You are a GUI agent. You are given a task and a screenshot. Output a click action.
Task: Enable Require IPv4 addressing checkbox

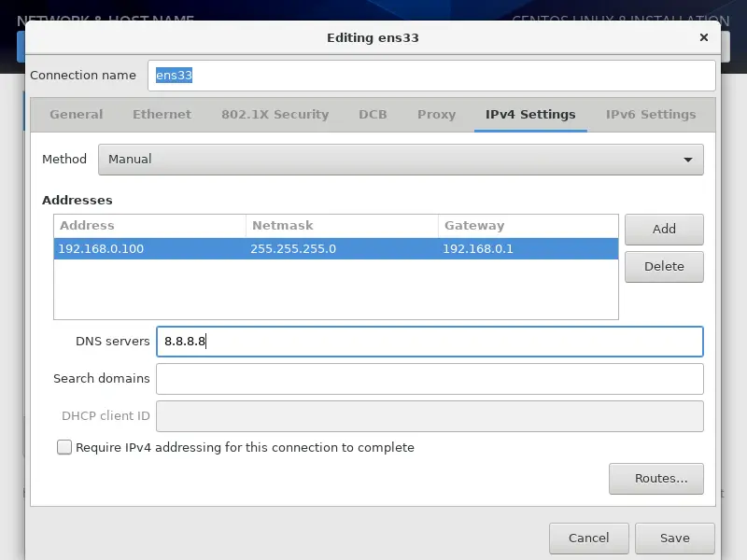64,447
